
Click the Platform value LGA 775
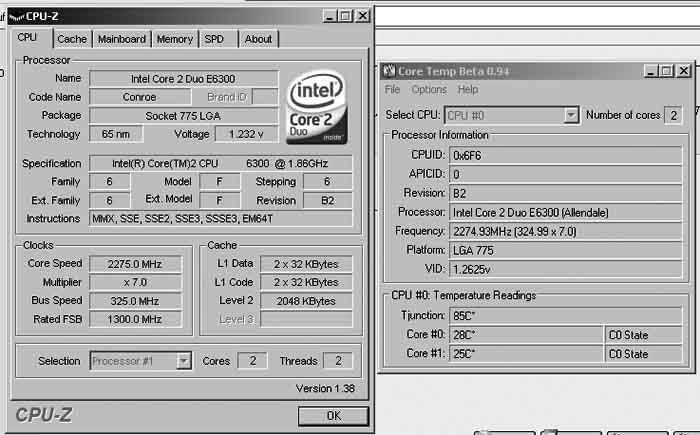[566, 251]
